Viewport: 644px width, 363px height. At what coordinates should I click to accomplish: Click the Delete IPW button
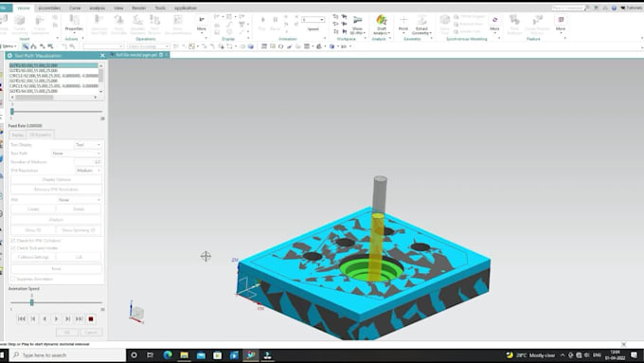[x=79, y=209]
